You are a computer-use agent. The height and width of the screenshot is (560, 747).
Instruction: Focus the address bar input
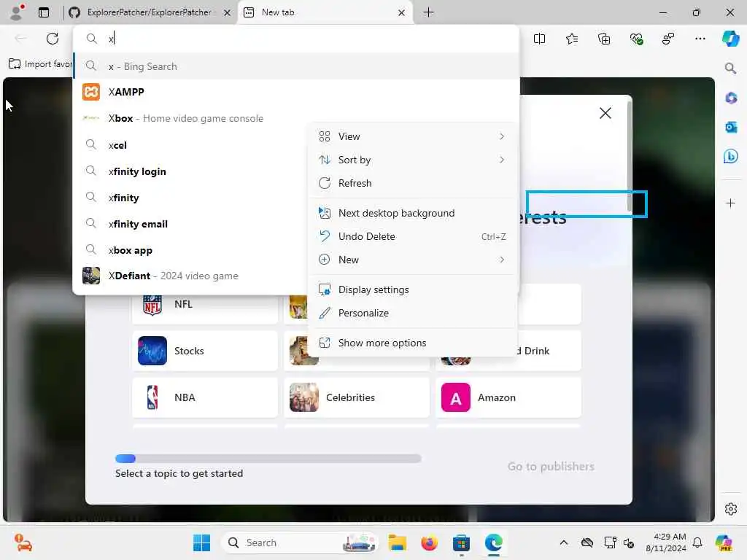click(296, 39)
